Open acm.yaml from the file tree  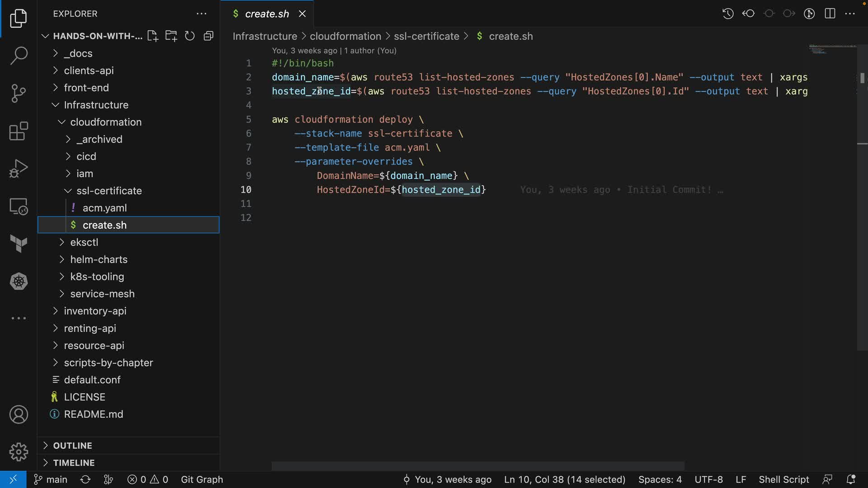point(104,208)
